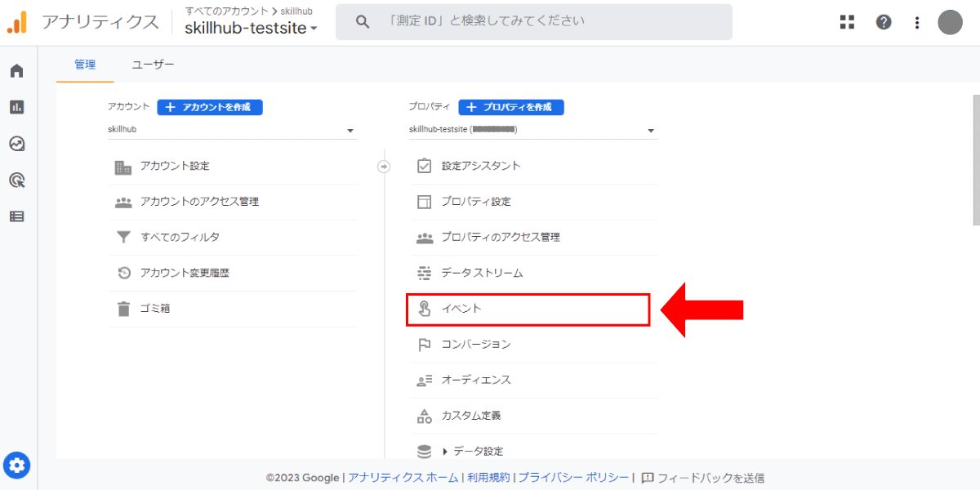
Task: Click the column collapse arrow circle
Action: coord(384,167)
